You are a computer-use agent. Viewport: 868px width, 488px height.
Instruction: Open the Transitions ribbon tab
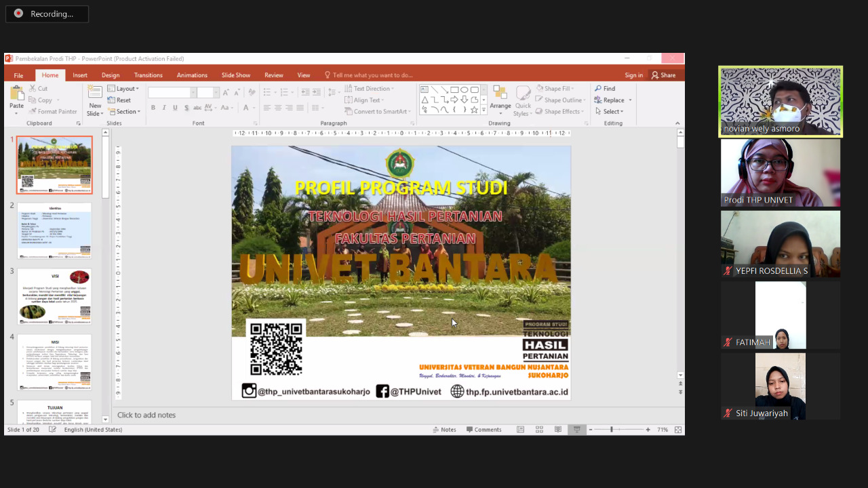(148, 75)
